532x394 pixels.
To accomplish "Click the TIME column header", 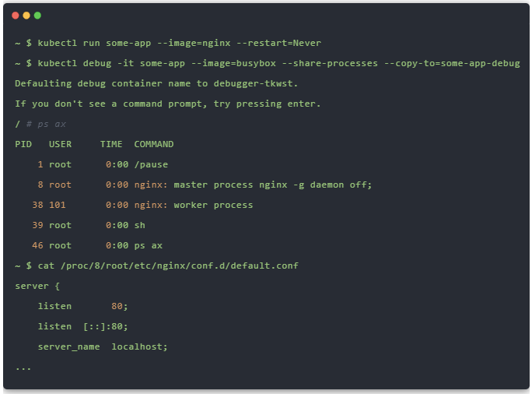I will (111, 144).
